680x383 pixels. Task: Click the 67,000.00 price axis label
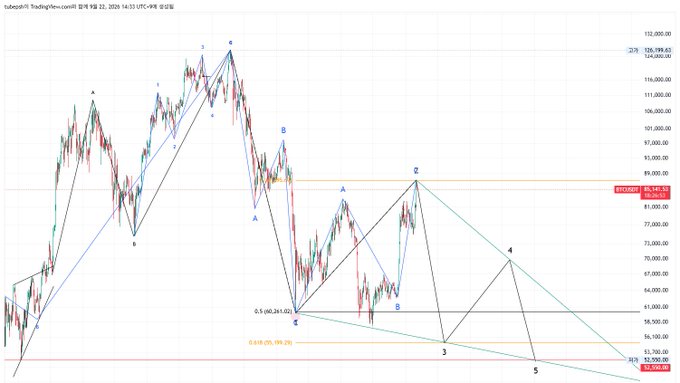[657, 274]
